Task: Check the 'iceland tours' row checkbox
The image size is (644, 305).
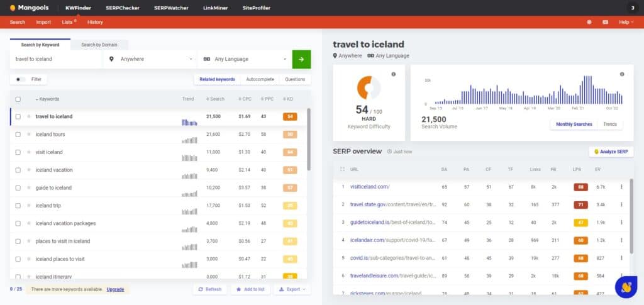Action: 18,134
